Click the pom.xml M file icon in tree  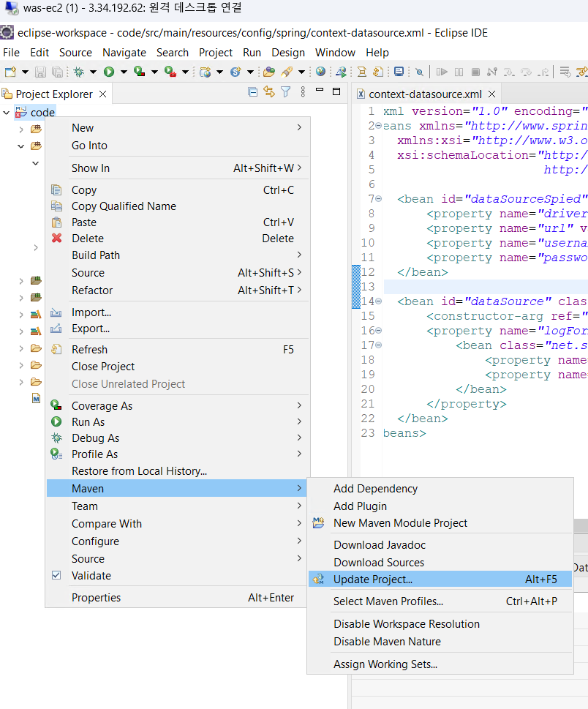click(x=36, y=398)
